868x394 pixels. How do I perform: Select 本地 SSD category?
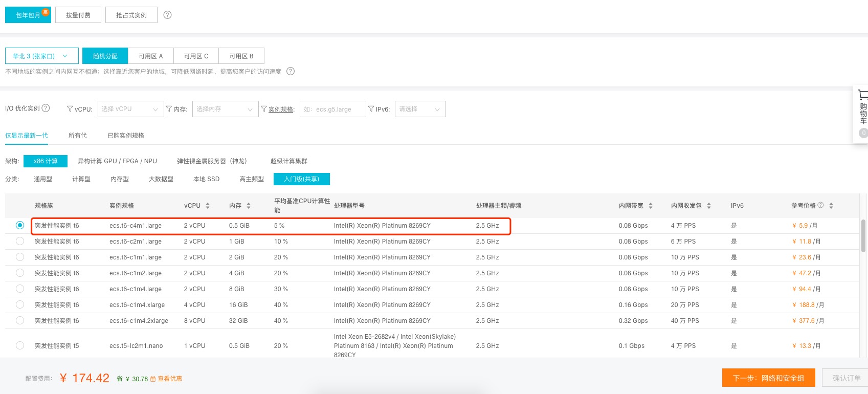207,179
